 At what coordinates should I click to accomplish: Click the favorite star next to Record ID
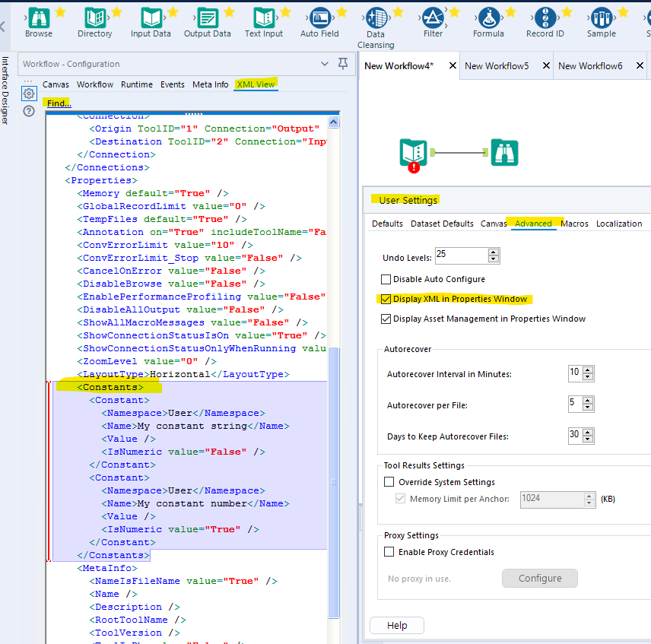(567, 12)
